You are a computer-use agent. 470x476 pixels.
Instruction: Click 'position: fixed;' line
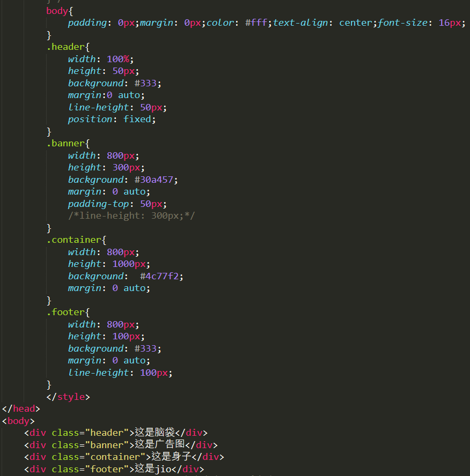pos(112,120)
